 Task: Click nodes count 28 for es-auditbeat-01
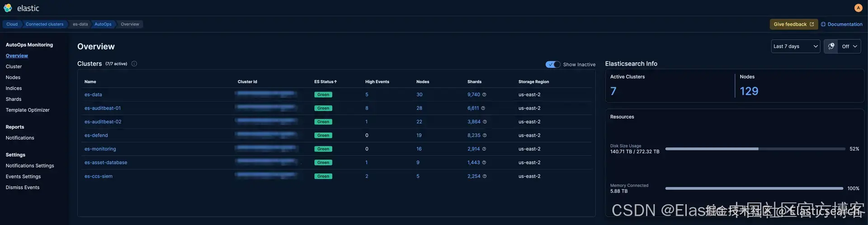click(419, 108)
